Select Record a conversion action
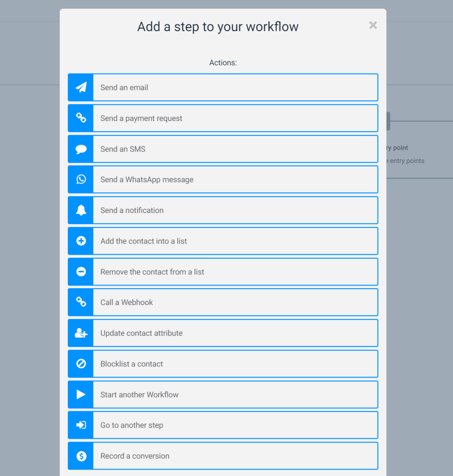 135,456
